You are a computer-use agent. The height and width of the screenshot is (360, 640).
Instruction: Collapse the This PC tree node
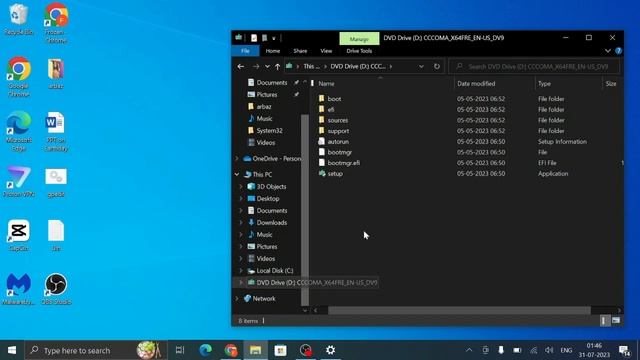[x=237, y=174]
